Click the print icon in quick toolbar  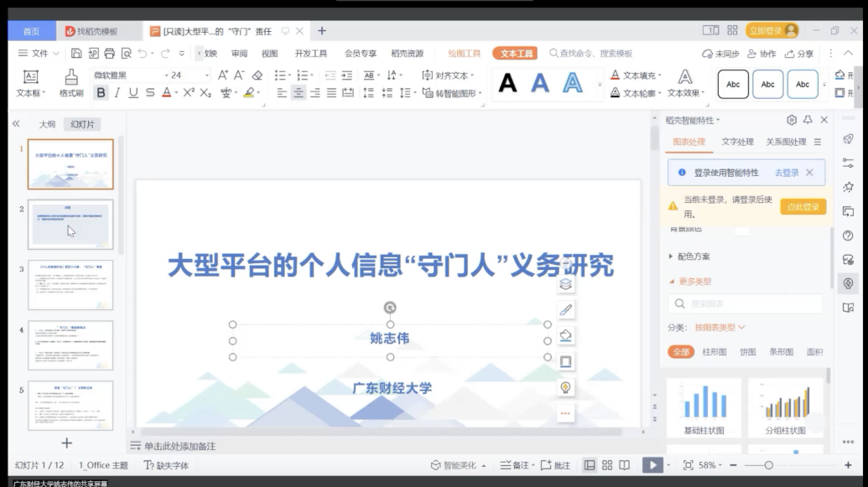pos(109,54)
